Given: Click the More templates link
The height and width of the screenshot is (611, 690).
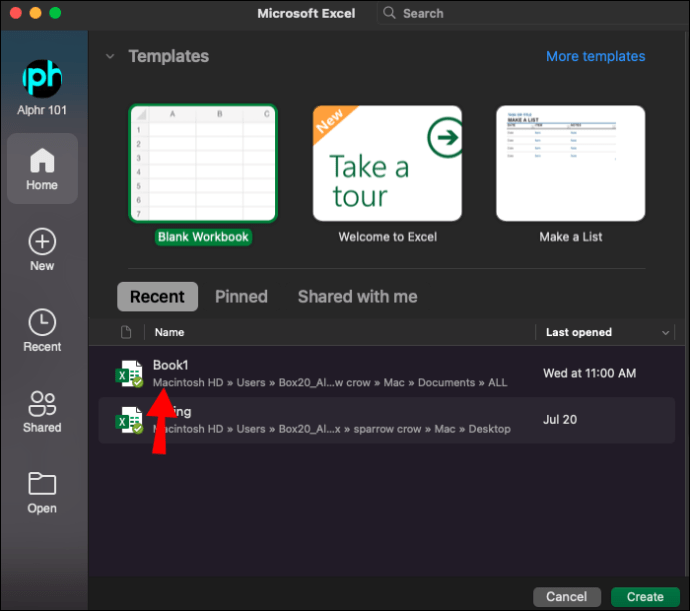Looking at the screenshot, I should [x=595, y=56].
